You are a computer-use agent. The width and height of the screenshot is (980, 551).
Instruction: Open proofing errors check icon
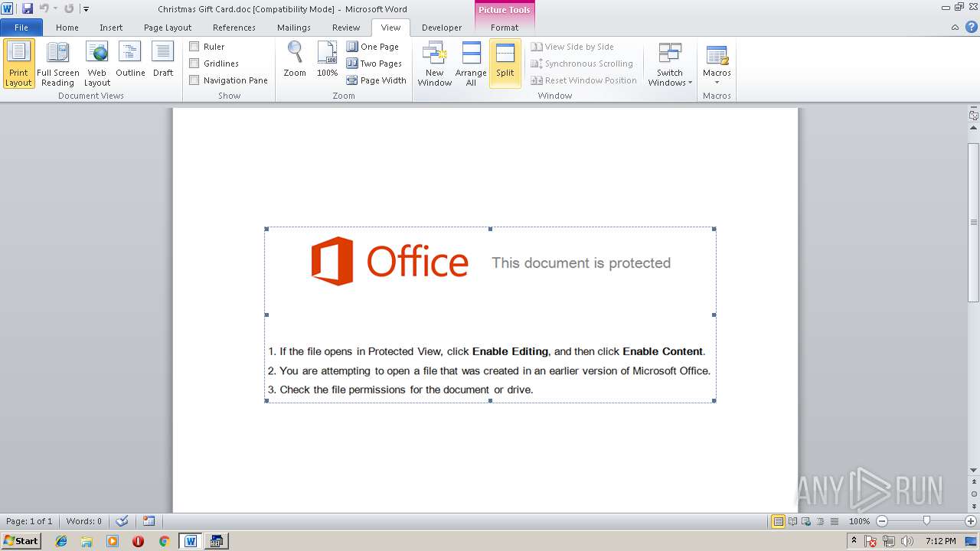(x=122, y=521)
